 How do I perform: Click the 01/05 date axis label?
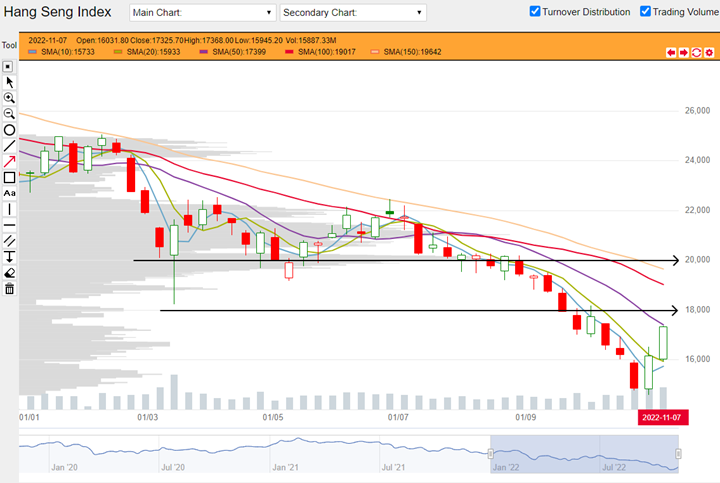pyautogui.click(x=273, y=417)
